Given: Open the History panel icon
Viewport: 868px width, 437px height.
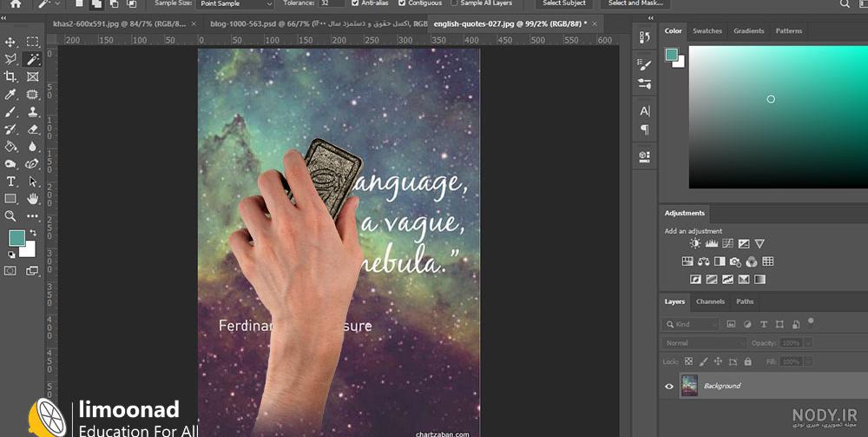Looking at the screenshot, I should (x=644, y=37).
